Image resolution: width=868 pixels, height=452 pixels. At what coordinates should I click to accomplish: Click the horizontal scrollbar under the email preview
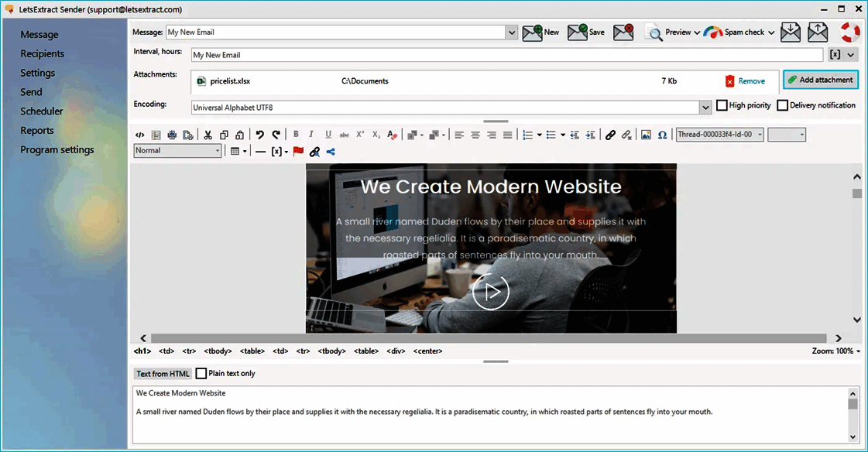click(x=488, y=338)
